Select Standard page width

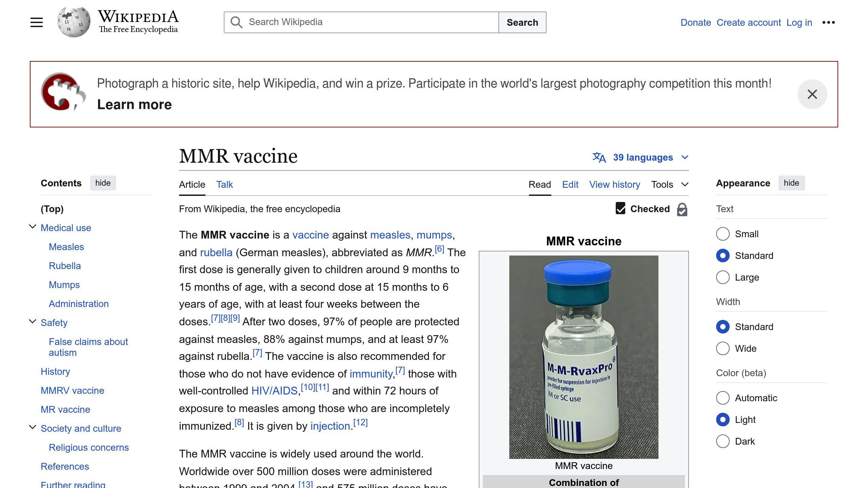pos(723,327)
